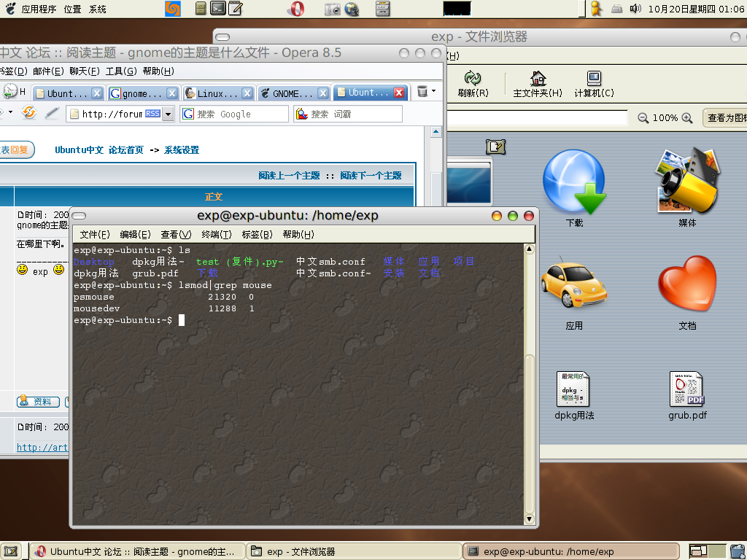Click the 搜索 Google search field

coord(234,114)
